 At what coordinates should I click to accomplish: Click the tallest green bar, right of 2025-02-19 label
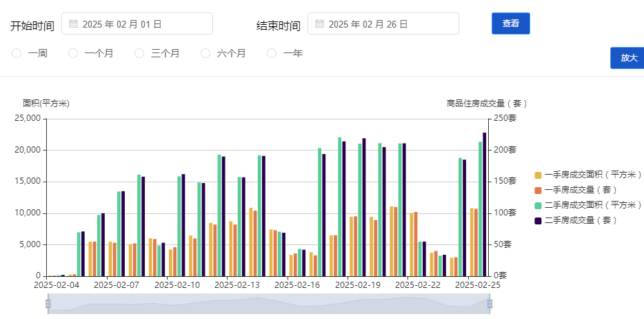pos(340,206)
